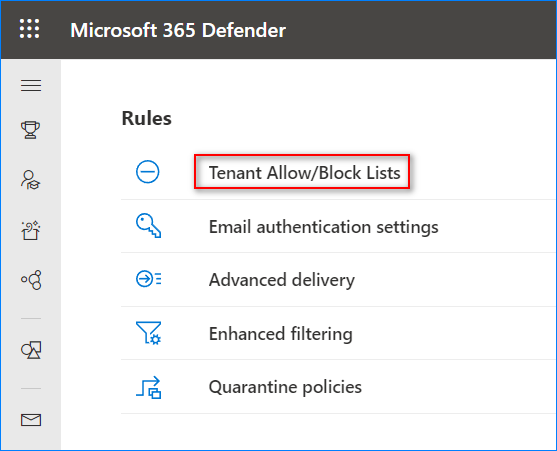Click the Rules section heading
Image resolution: width=557 pixels, height=451 pixels.
click(x=147, y=118)
